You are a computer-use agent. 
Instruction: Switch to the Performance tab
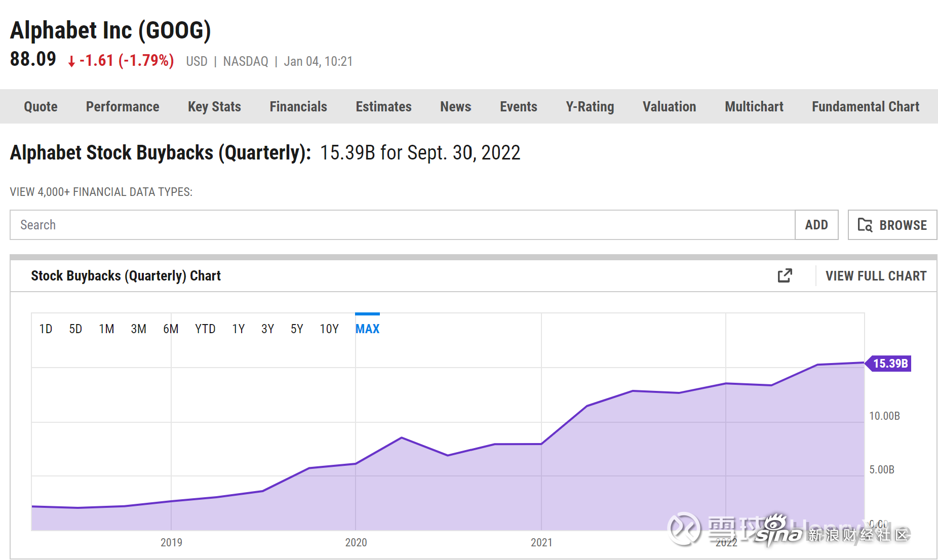point(123,106)
